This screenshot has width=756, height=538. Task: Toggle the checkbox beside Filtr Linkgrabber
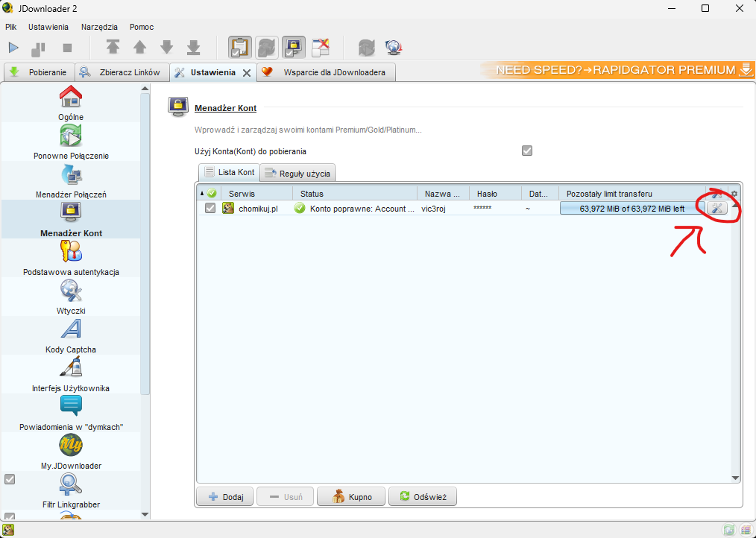10,479
